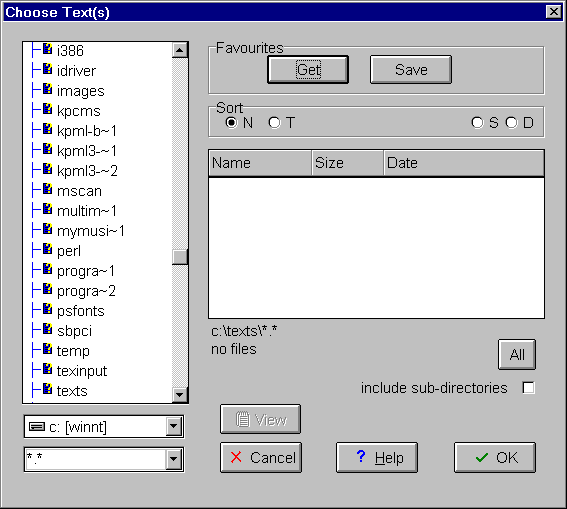Click the folder icon next to images
567x509 pixels.
[47, 89]
